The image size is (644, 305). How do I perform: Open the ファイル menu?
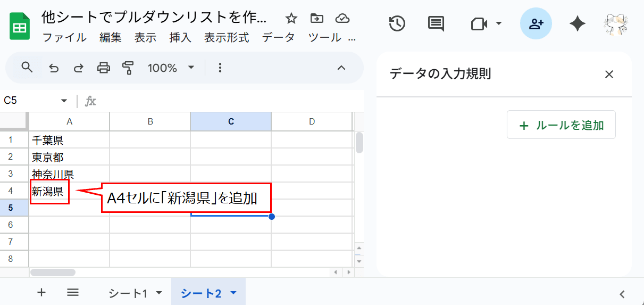coord(64,38)
